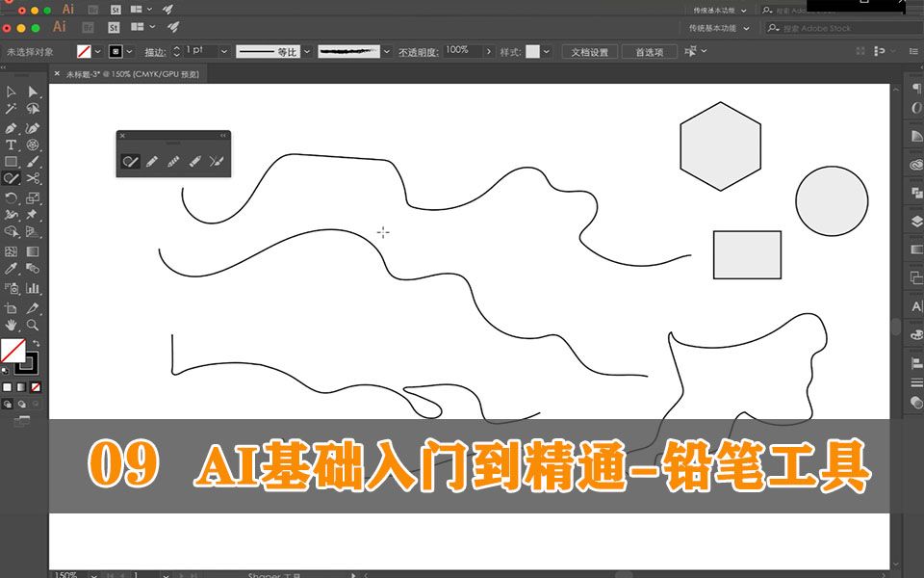Reset default fill and stroke colors
Viewport: 924px width, 578px height.
[x=6, y=371]
